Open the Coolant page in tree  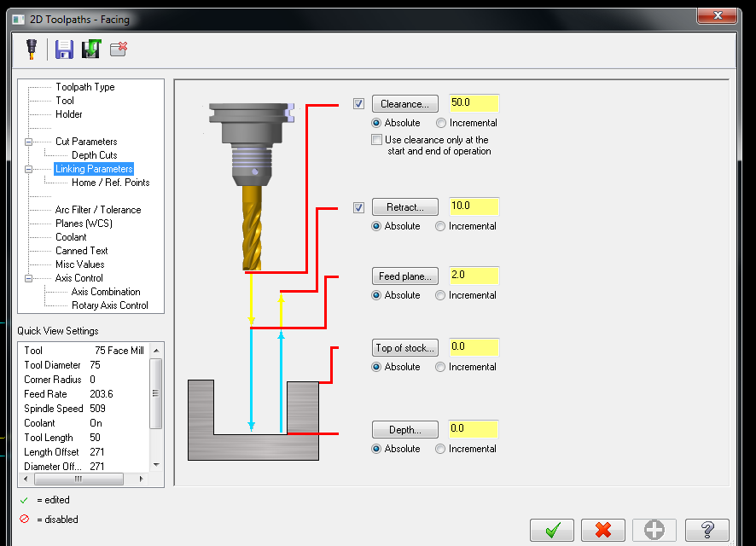click(71, 237)
